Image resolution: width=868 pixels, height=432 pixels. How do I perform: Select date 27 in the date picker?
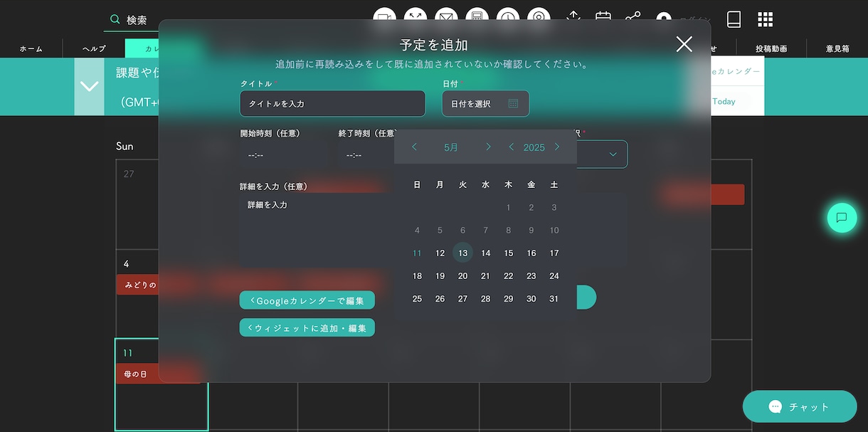point(462,298)
